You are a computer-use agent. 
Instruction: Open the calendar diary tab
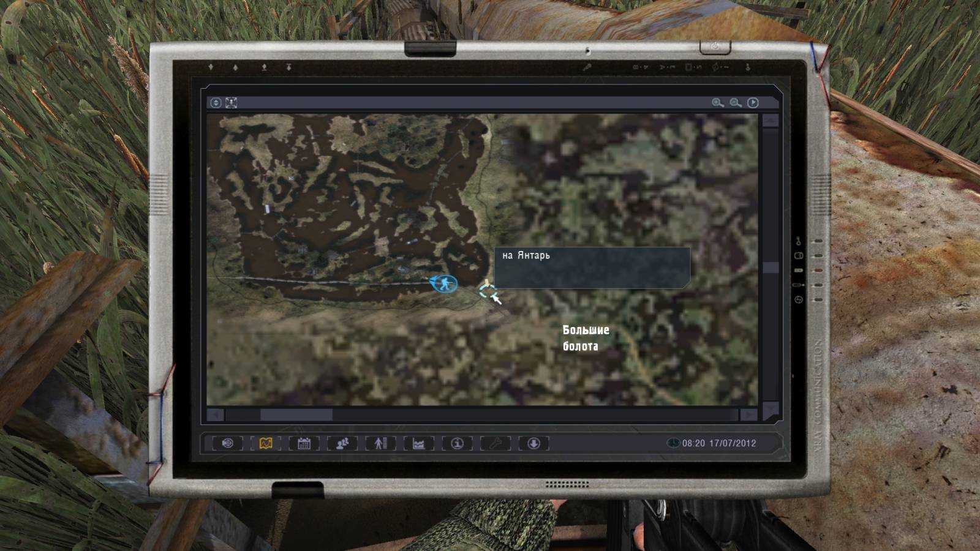[304, 443]
